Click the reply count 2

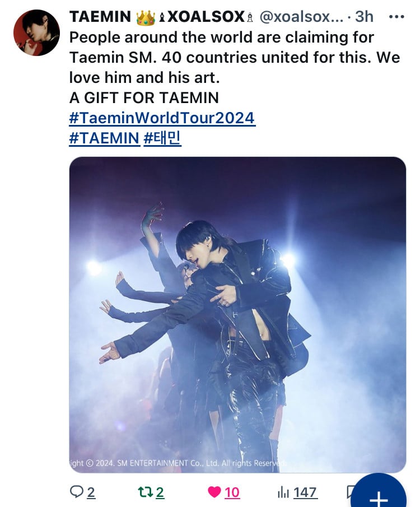tap(91, 492)
